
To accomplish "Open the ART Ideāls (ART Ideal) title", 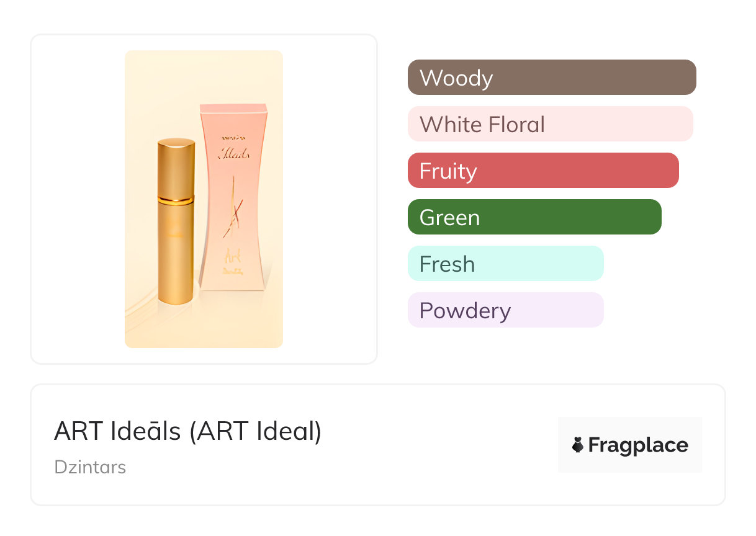I will (187, 431).
